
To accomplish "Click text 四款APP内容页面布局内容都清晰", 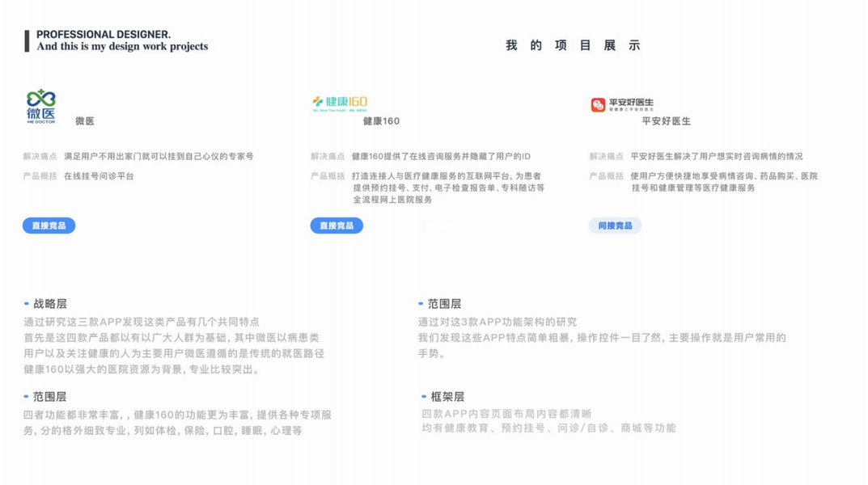I will click(507, 414).
